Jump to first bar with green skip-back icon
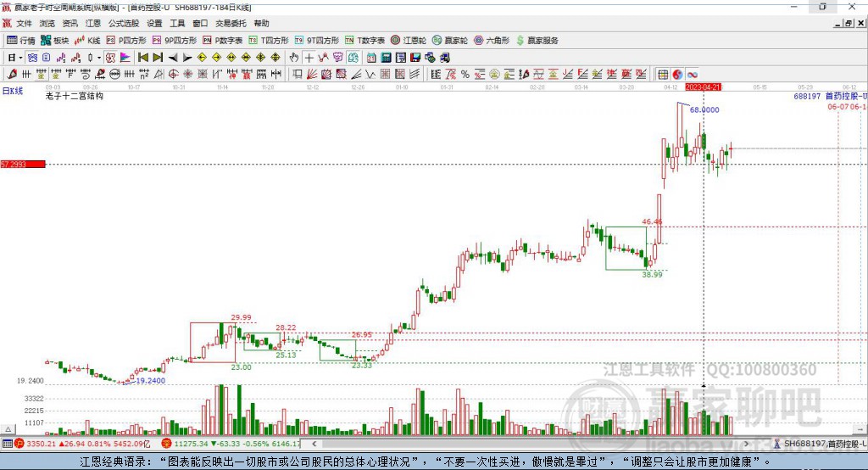The height and width of the screenshot is (470, 868). [142, 58]
